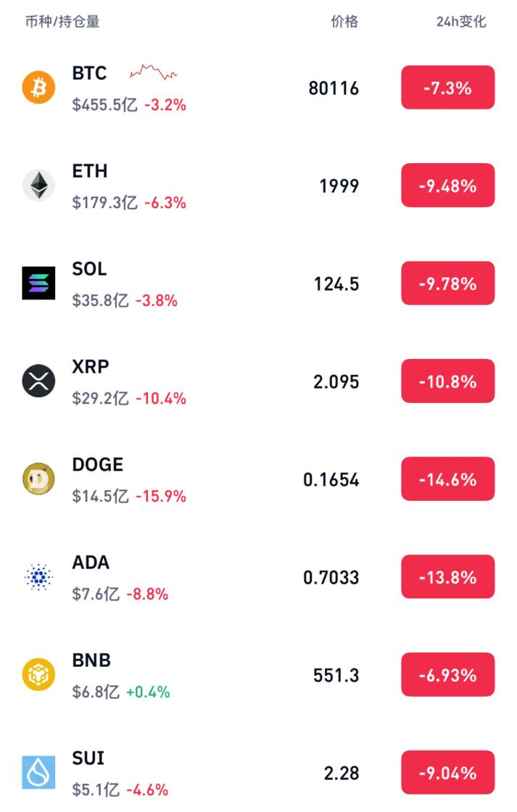Select the XRP ticker name

pos(91,367)
